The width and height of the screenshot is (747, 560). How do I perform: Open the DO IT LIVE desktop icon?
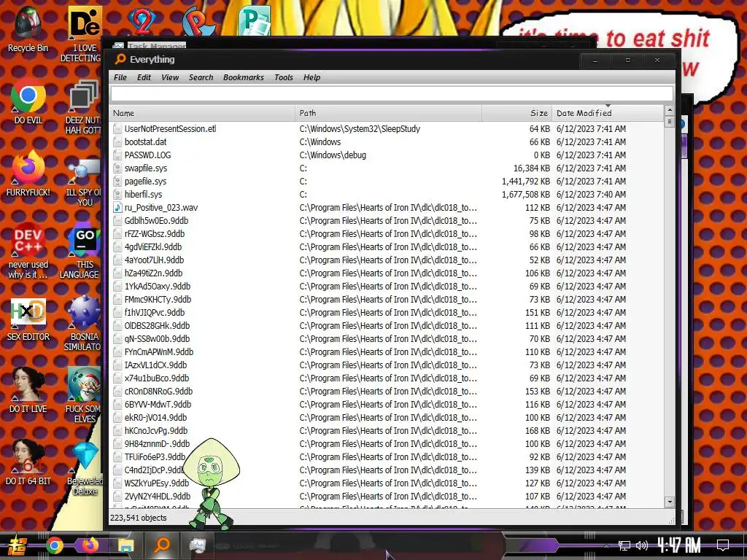[28, 389]
